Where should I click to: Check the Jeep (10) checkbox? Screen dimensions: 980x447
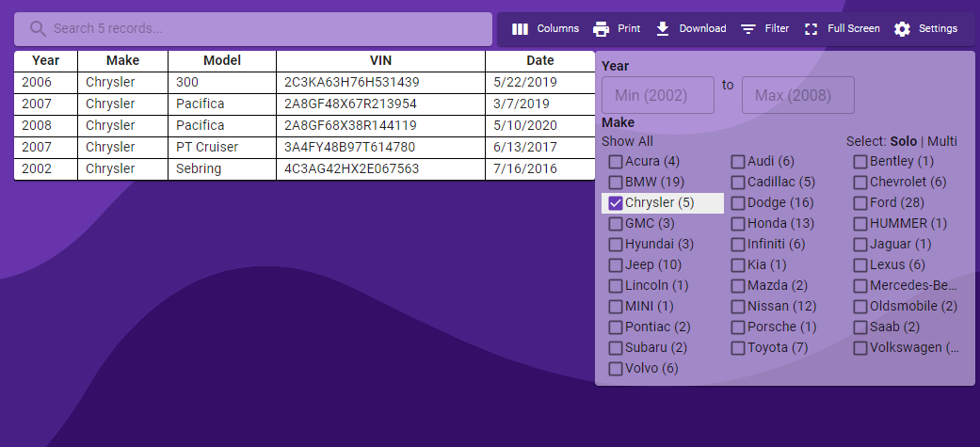[616, 264]
